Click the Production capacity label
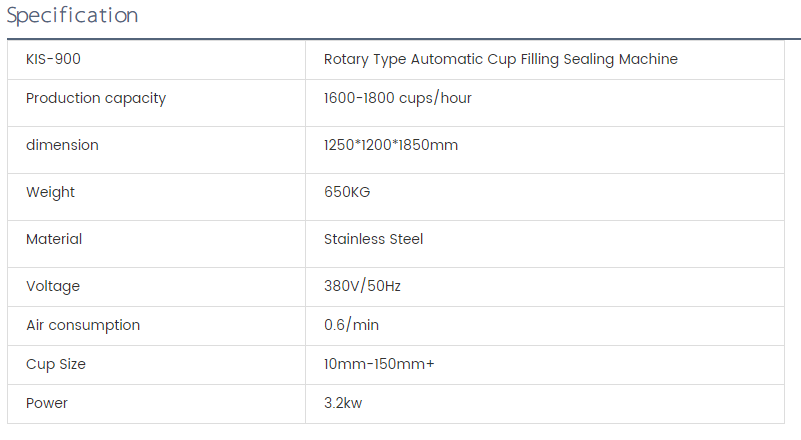The height and width of the screenshot is (440, 801). point(96,98)
